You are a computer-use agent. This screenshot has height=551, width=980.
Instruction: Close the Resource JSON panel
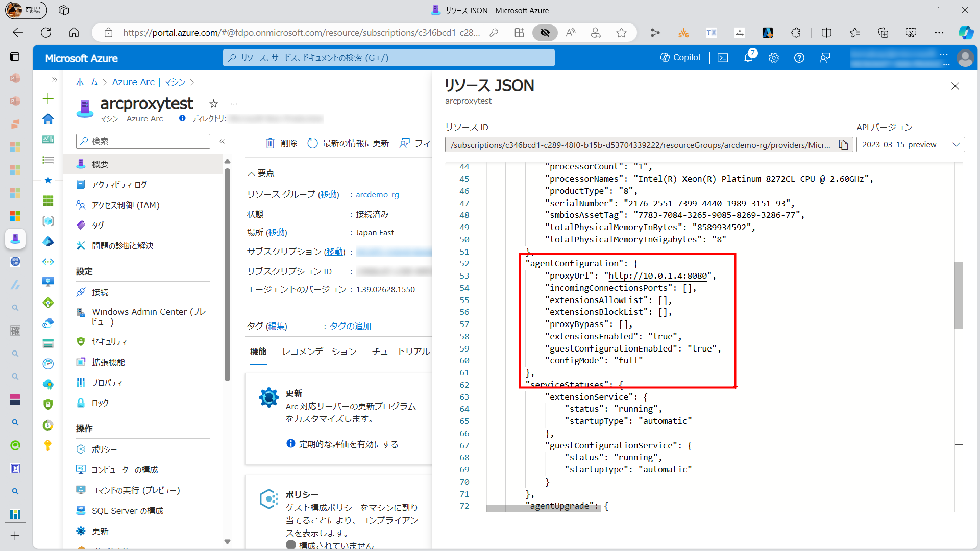(x=955, y=86)
